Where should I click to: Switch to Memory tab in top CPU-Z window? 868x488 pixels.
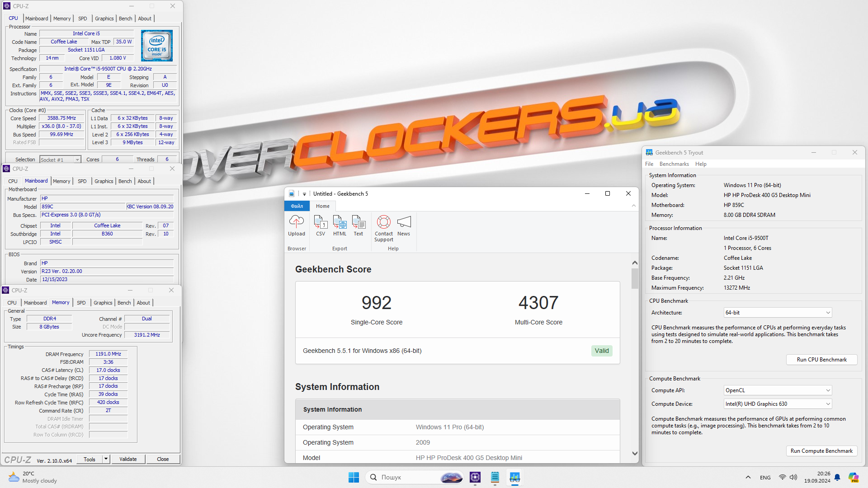[x=62, y=19]
